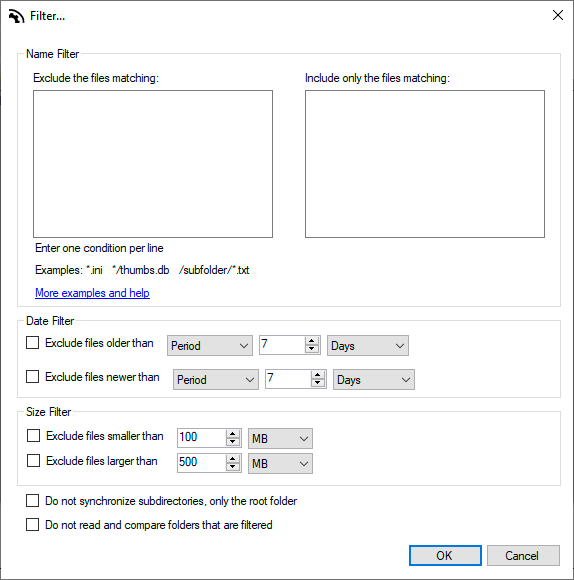Open the More examples and help link
574x580 pixels.
click(x=92, y=293)
